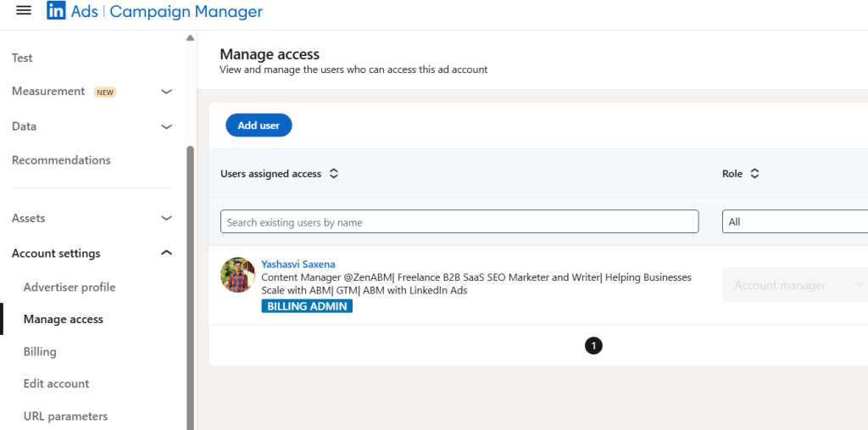Click Yashasvi's Content Manager headline text
The height and width of the screenshot is (430, 868).
[476, 284]
